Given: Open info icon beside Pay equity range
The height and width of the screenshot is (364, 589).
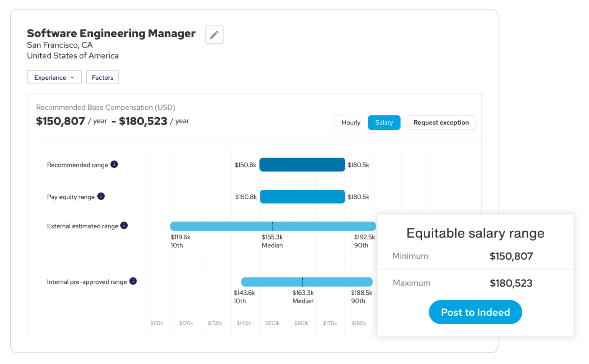Looking at the screenshot, I should 101,196.
